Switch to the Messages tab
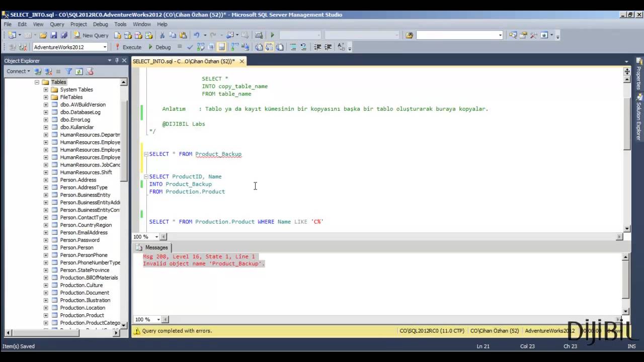The image size is (644, 362). (x=152, y=247)
